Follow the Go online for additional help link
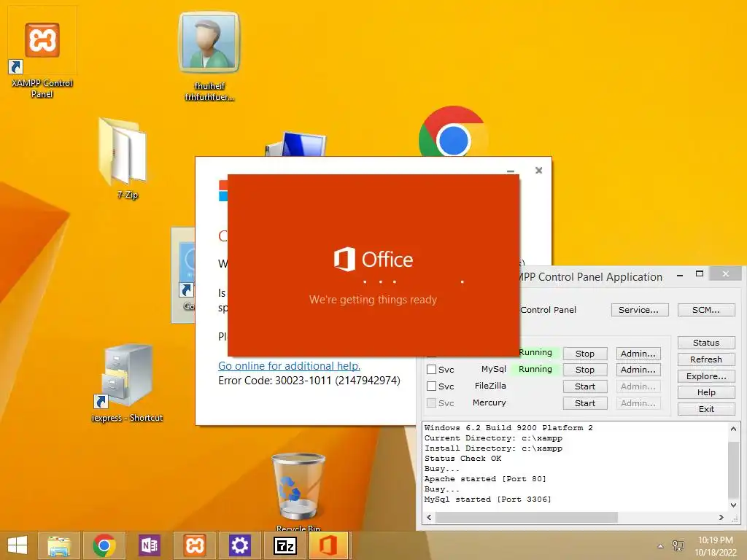This screenshot has height=560, width=747. point(289,366)
